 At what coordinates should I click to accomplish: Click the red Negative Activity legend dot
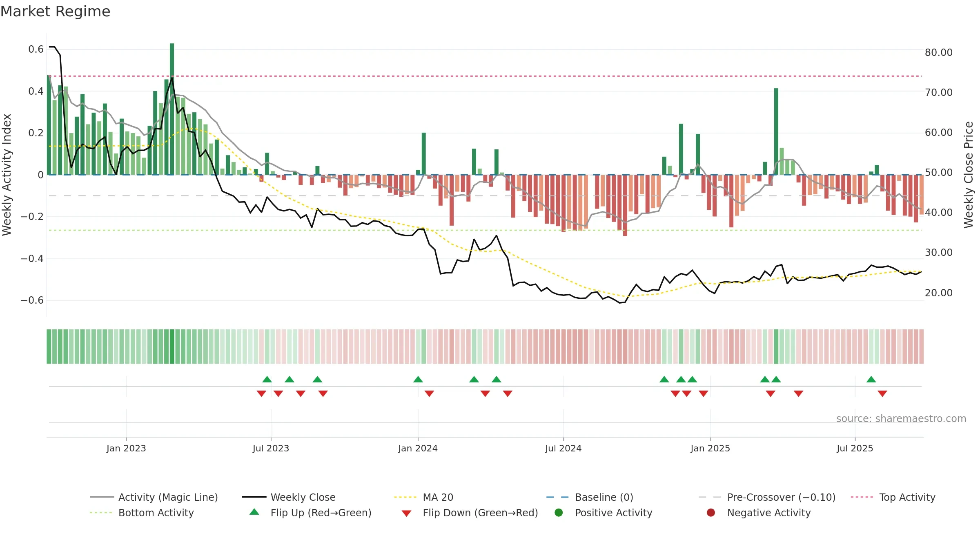coord(711,513)
